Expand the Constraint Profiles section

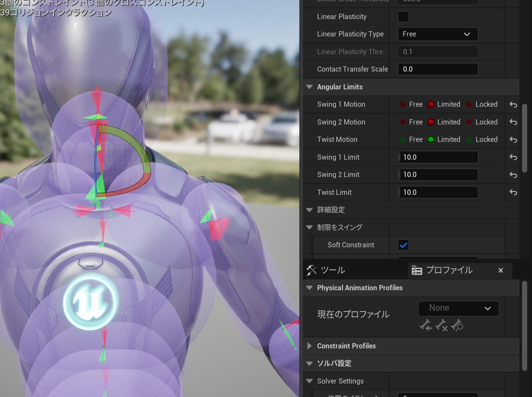coord(309,346)
